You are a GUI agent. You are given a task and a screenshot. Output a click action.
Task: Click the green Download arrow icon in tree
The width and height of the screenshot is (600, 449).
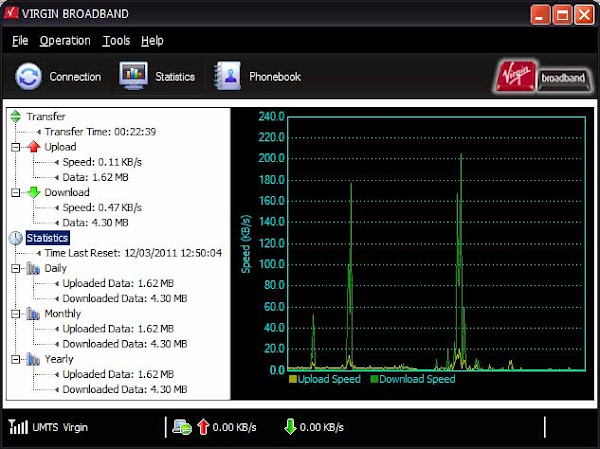(34, 192)
